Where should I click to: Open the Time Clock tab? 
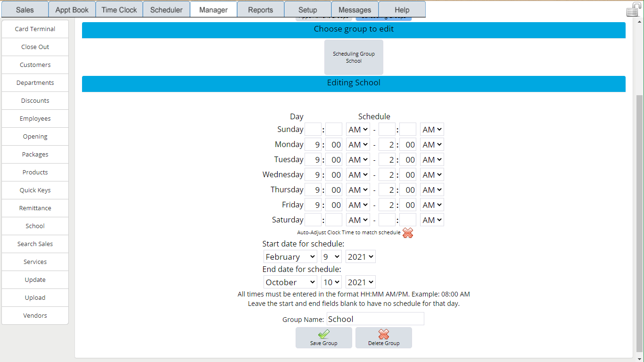click(x=119, y=9)
